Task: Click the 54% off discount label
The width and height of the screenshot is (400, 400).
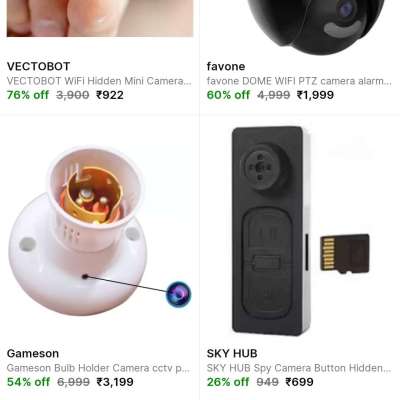Action: coord(28,382)
